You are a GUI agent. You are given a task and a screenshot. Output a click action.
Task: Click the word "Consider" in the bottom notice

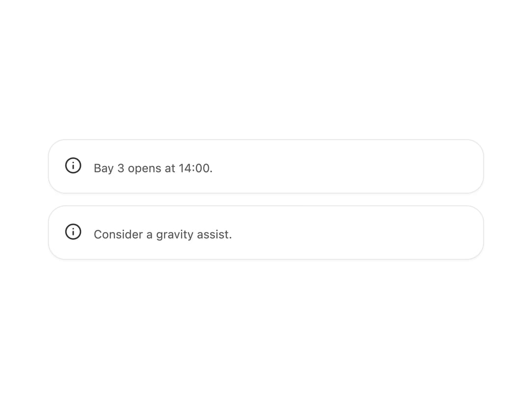pyautogui.click(x=118, y=234)
